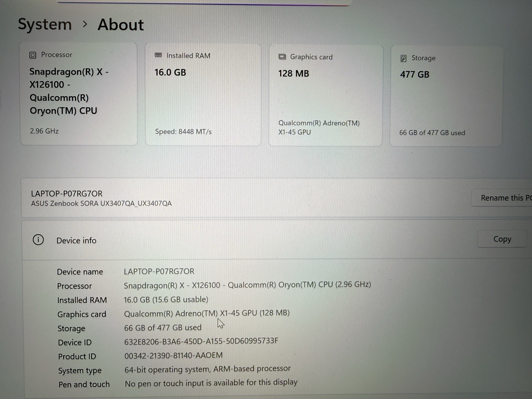
Task: Select the 16.0 GB value in RAM card
Action: 170,72
